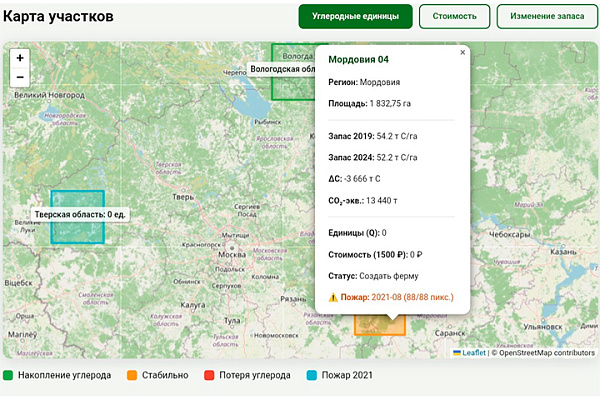The height and width of the screenshot is (400, 600).
Task: Click the Рязань city label
Action: pyautogui.click(x=293, y=299)
